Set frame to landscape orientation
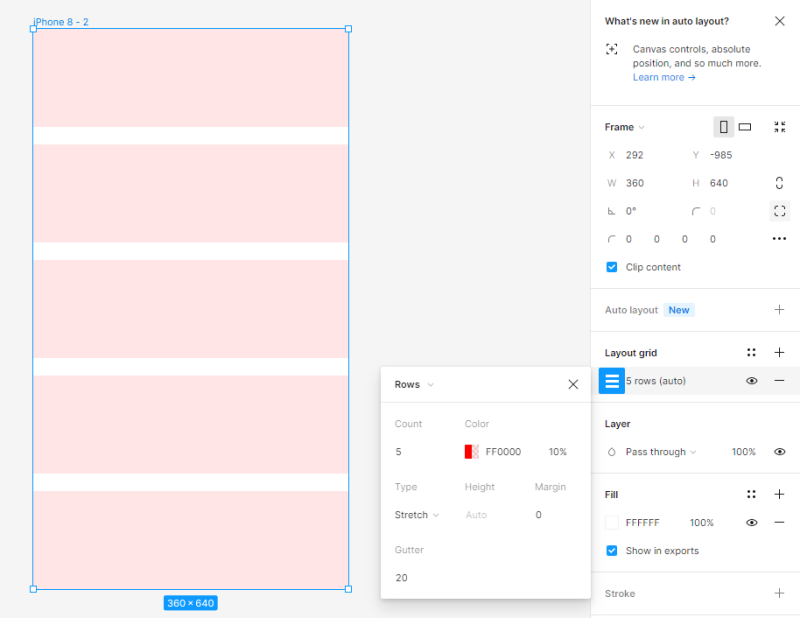Screen dimensions: 800x618 point(744,127)
